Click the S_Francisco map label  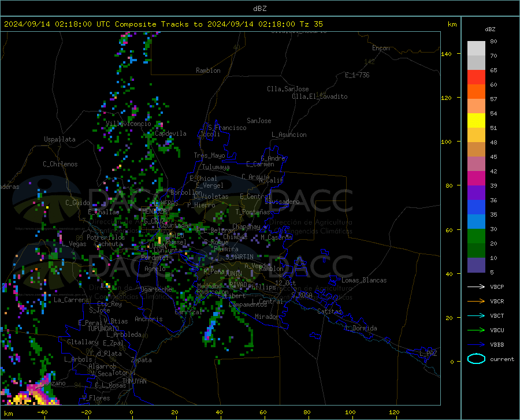pos(227,128)
